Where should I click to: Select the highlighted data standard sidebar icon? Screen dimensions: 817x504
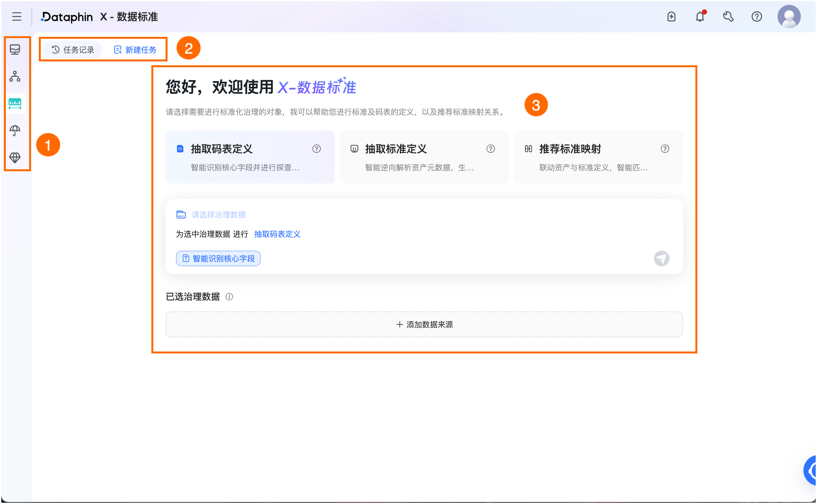[x=15, y=103]
